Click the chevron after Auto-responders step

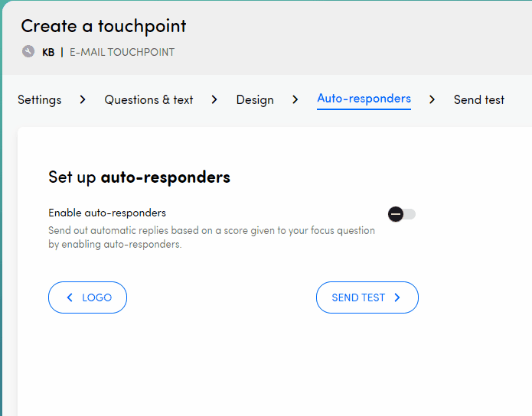[x=432, y=99]
